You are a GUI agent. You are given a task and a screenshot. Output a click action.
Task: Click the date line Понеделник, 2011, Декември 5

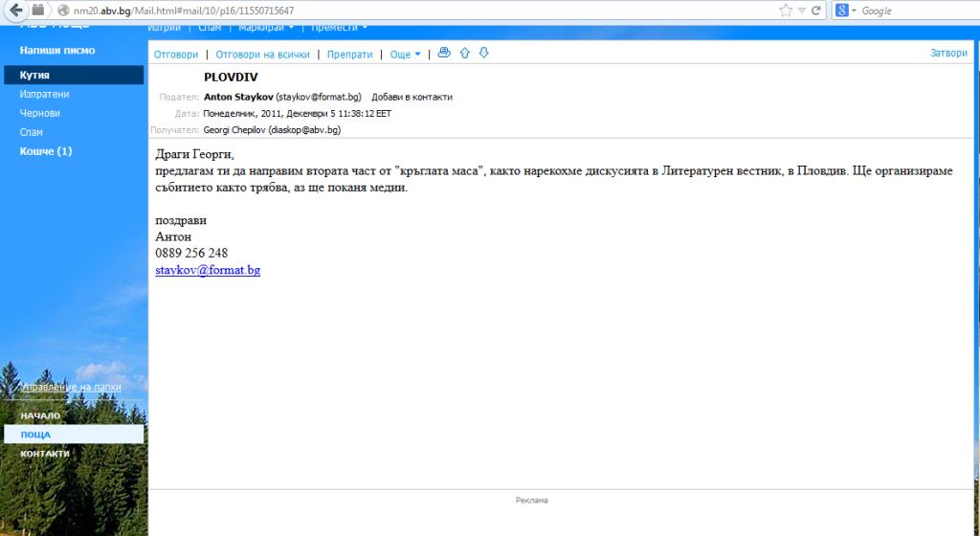[297, 114]
